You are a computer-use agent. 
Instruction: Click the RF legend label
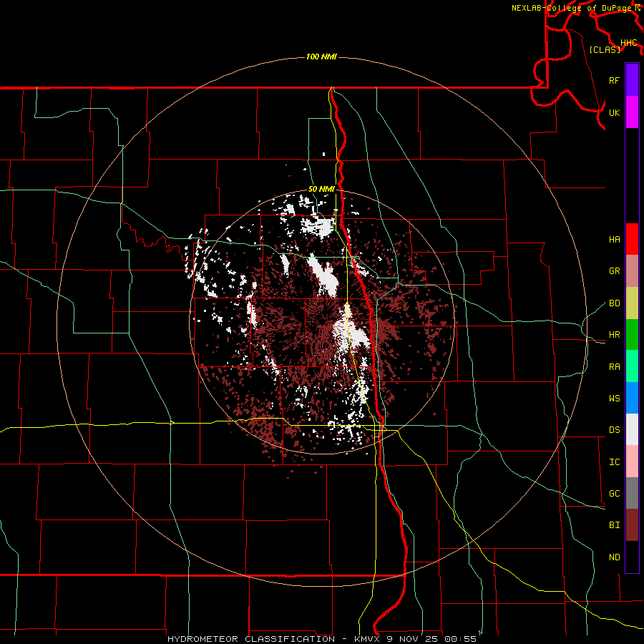point(614,80)
